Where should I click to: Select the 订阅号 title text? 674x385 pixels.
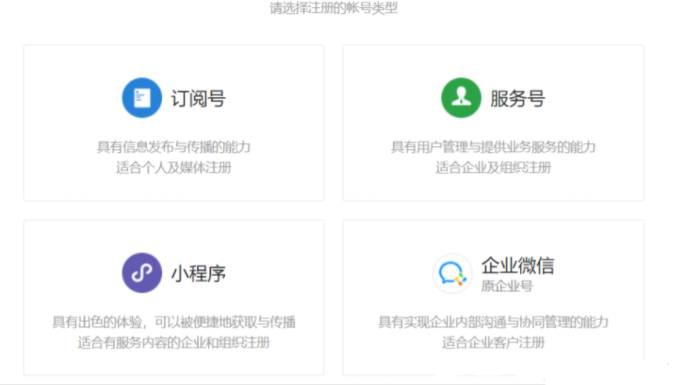coord(199,98)
